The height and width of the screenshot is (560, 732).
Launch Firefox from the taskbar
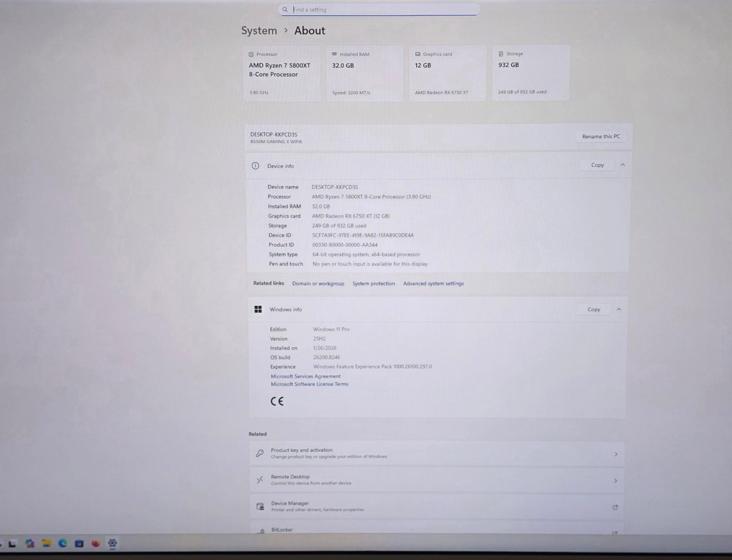(x=95, y=544)
